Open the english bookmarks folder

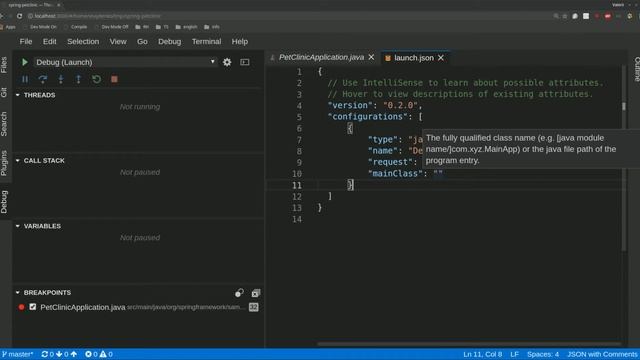pos(187,27)
